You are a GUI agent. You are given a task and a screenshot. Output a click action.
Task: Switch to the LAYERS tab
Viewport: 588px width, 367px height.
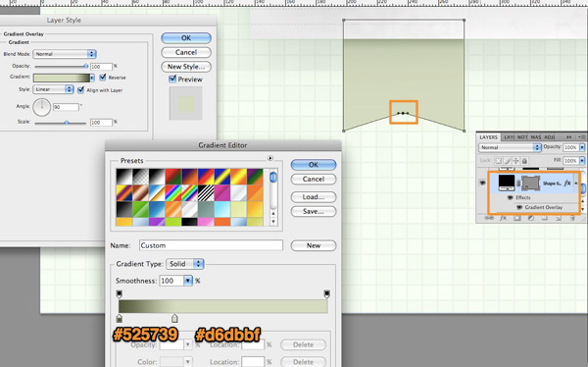[489, 137]
